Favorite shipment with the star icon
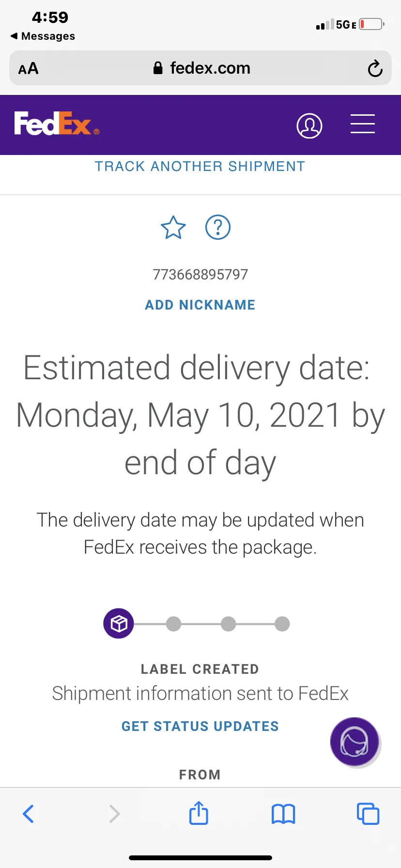The height and width of the screenshot is (868, 401). [x=173, y=227]
